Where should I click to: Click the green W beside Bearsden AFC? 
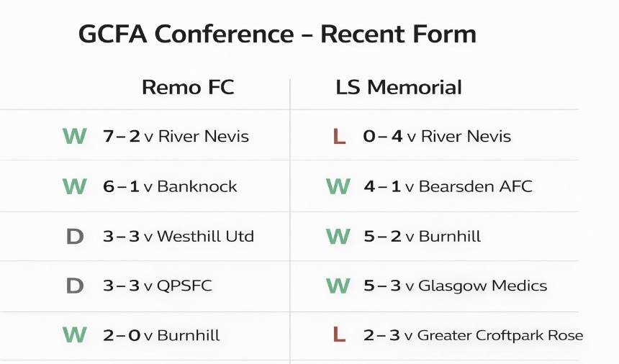point(338,186)
